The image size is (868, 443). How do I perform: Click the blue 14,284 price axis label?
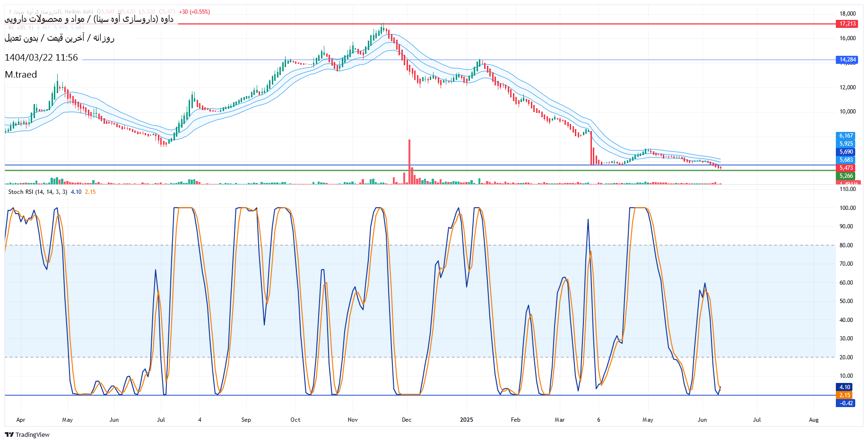tap(847, 60)
